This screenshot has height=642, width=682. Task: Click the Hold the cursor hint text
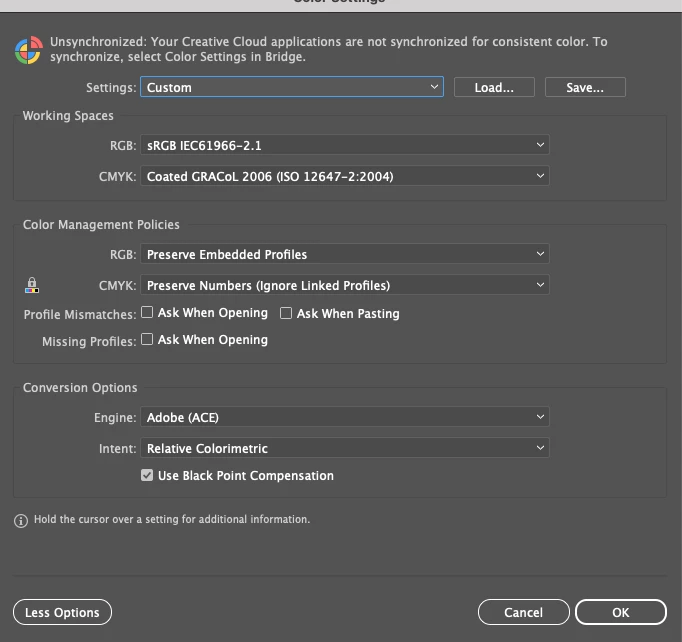coord(172,519)
